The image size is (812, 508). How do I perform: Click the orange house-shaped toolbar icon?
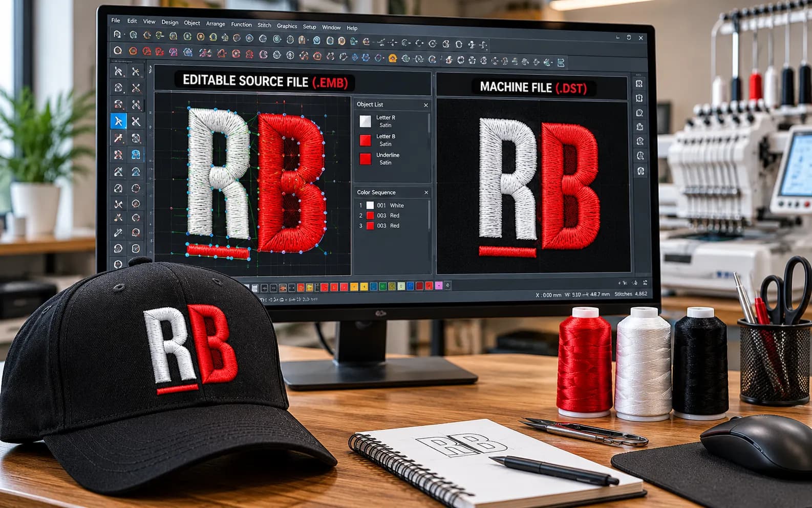click(x=393, y=58)
